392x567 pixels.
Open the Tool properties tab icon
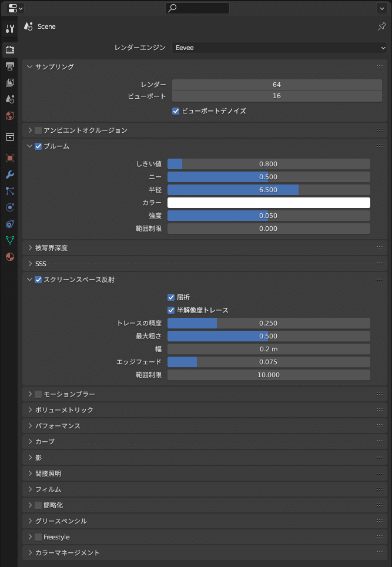coord(10,29)
